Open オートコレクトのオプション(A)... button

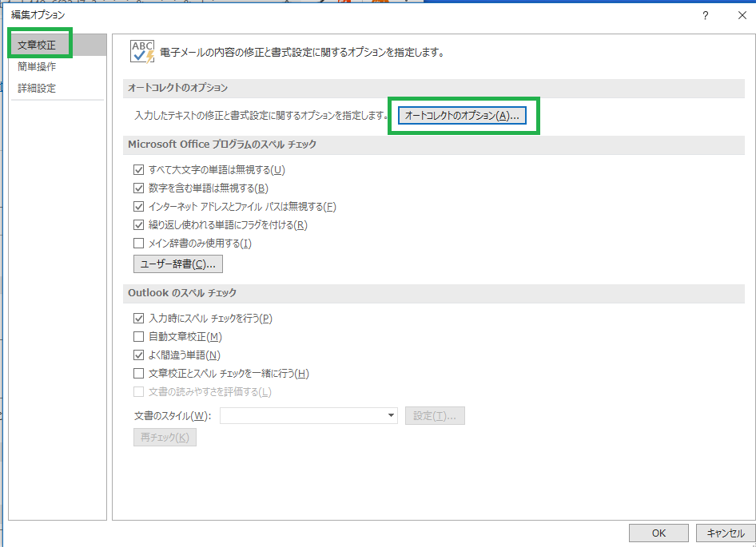(462, 115)
